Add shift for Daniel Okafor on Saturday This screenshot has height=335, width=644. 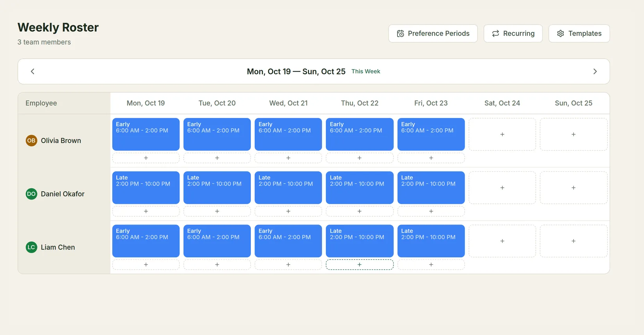coord(502,188)
